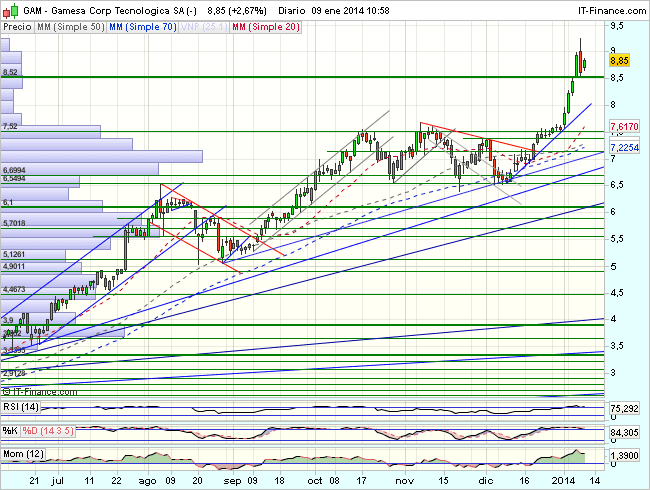Click the 6,6994 level label

(x=14, y=170)
